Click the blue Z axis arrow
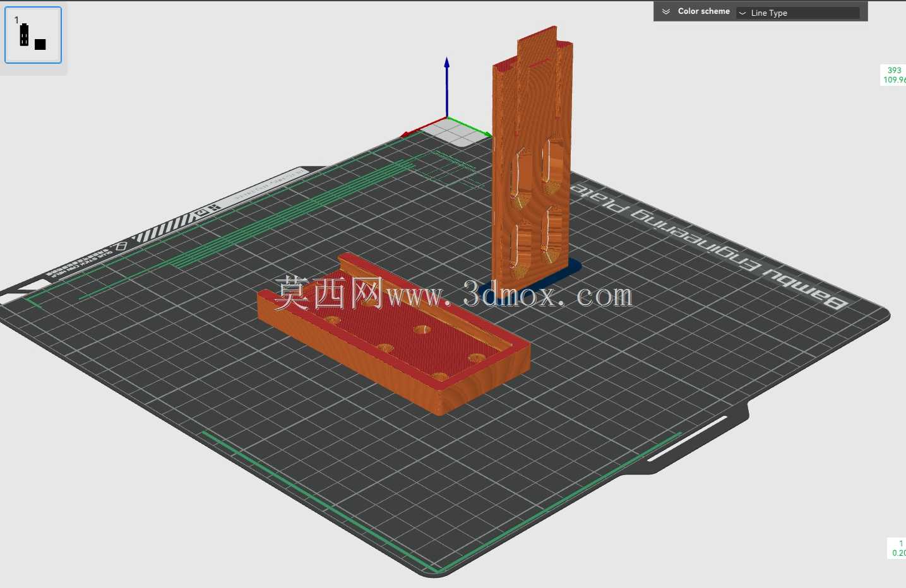The height and width of the screenshot is (588, 906). click(446, 86)
